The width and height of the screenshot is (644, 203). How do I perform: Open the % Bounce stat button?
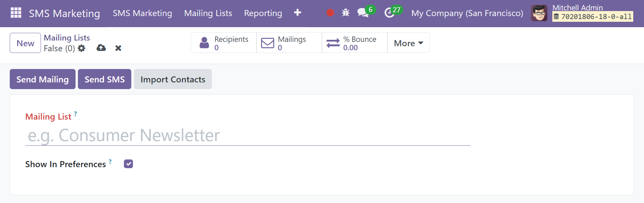point(355,43)
